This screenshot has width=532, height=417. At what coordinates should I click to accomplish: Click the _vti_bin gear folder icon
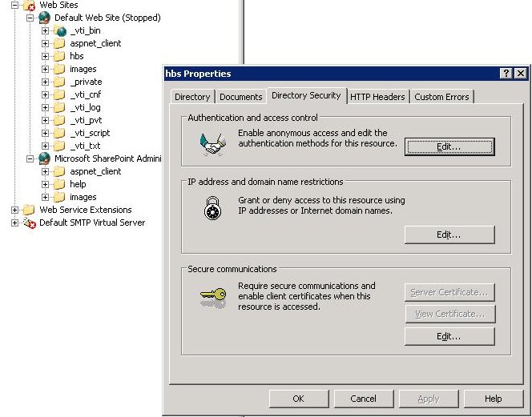point(59,30)
